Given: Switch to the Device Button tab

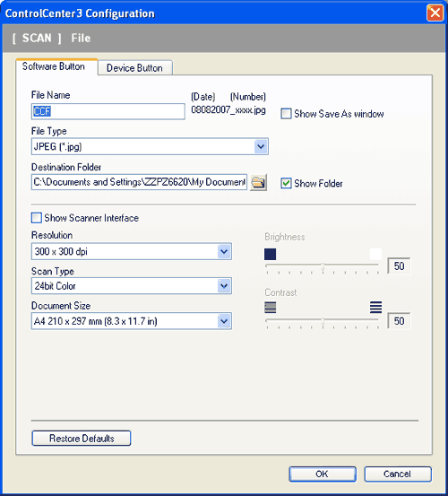Looking at the screenshot, I should [x=135, y=67].
